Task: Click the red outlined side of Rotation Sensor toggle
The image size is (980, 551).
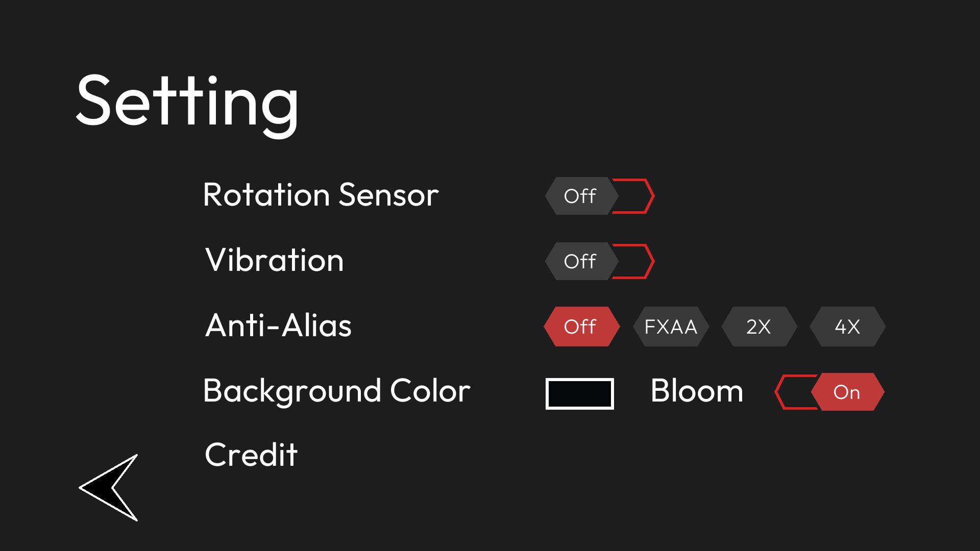Action: 634,196
